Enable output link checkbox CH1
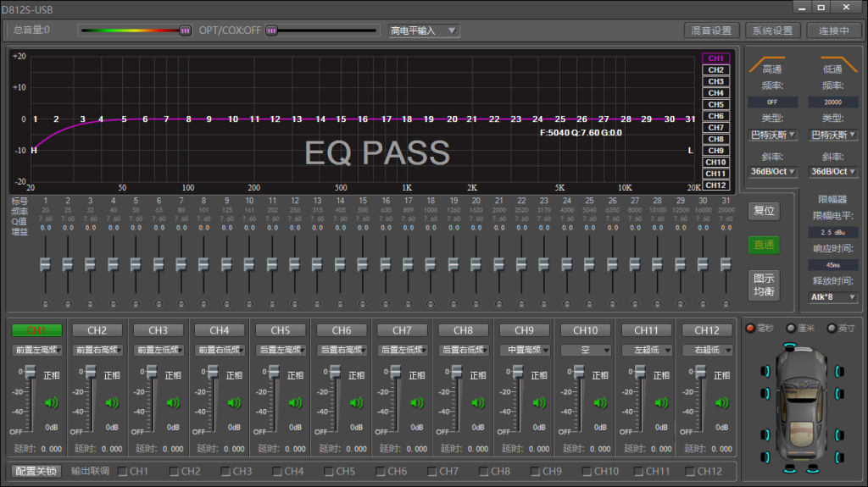The image size is (868, 487). 123,472
